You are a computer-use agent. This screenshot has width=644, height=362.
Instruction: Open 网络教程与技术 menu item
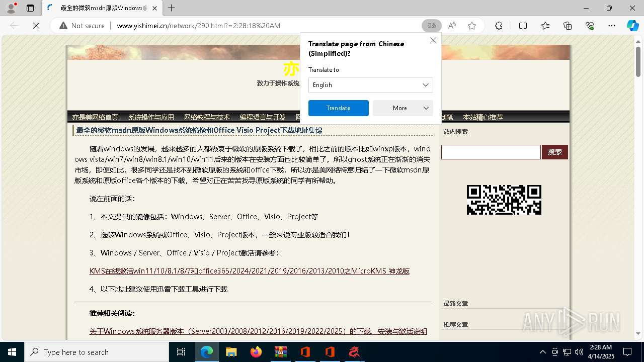tap(207, 117)
